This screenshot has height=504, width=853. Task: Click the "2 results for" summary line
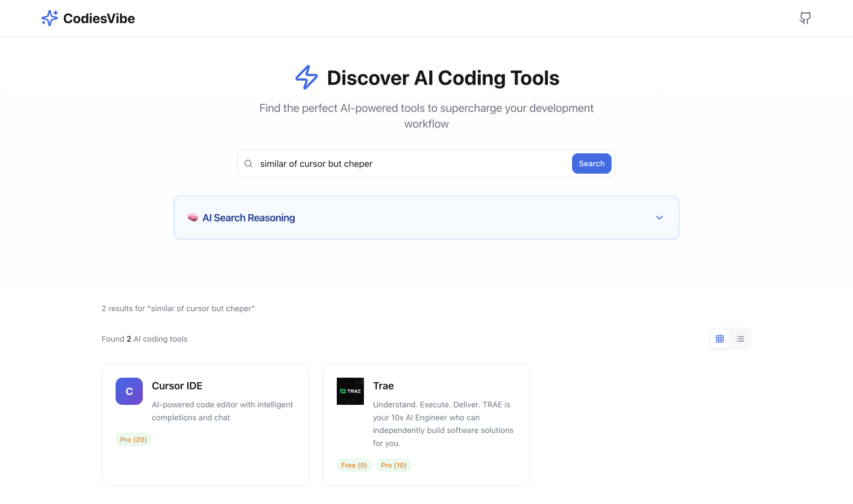click(x=178, y=308)
